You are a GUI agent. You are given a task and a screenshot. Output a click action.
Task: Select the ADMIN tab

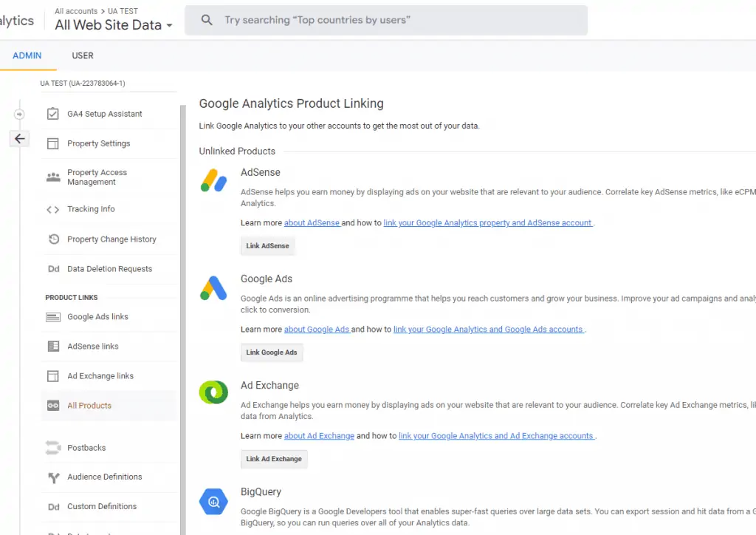point(27,55)
